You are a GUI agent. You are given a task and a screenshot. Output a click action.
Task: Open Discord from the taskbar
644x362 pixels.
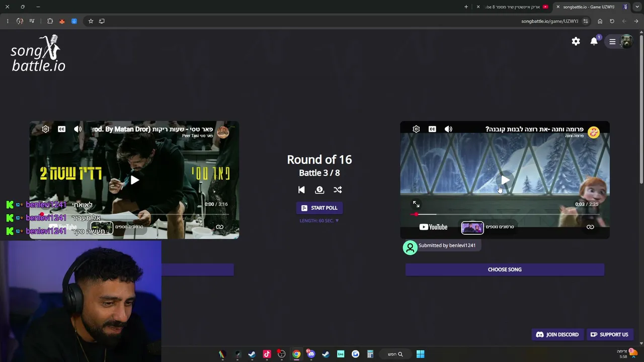coord(311,354)
